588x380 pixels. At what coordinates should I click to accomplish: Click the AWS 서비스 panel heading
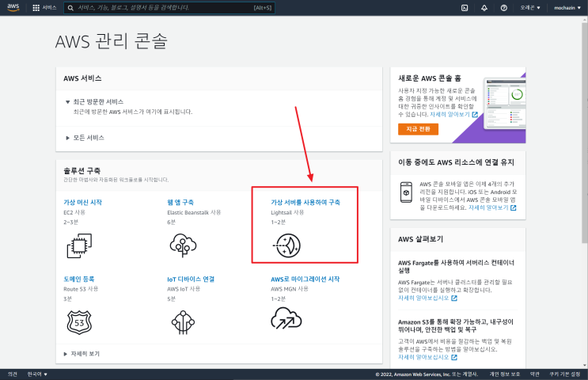(82, 78)
